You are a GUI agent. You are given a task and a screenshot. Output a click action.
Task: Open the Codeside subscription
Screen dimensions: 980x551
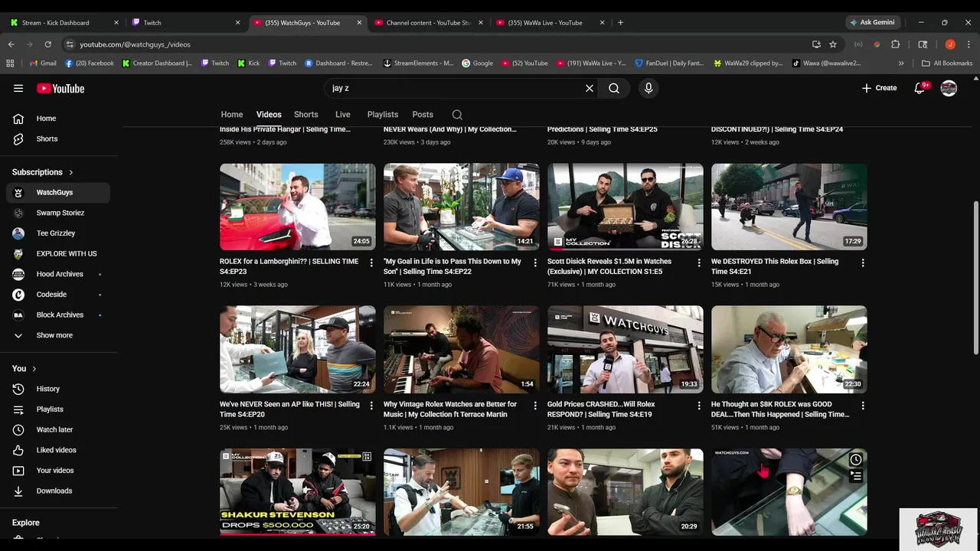(58, 295)
